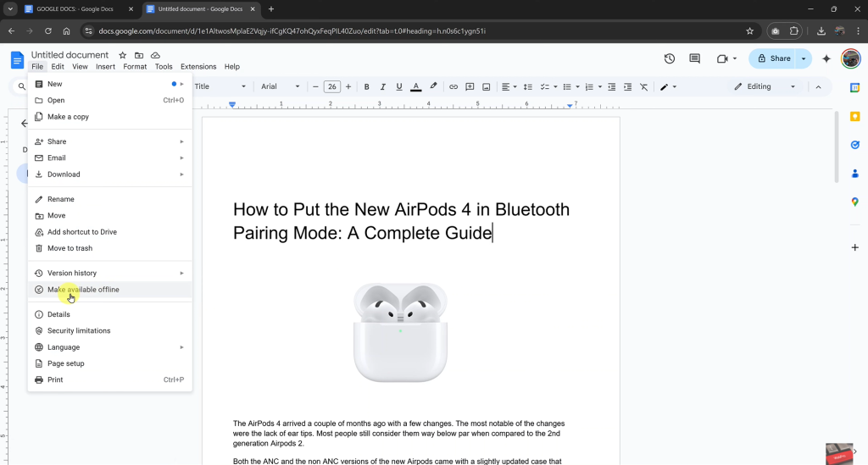Click the Insert image icon
The width and height of the screenshot is (868, 465).
[486, 86]
